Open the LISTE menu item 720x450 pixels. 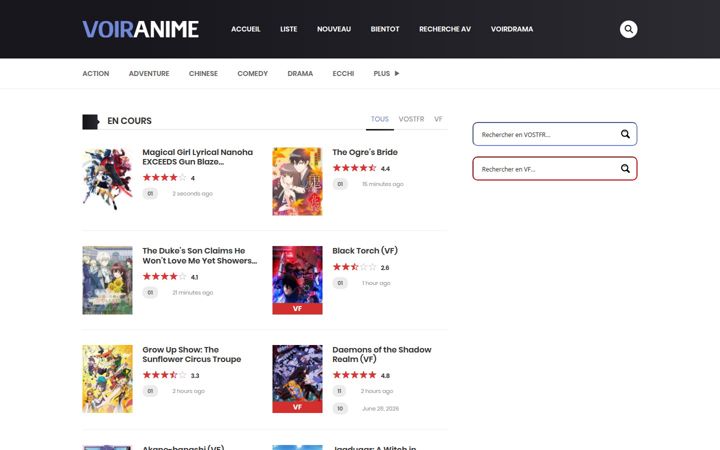[x=288, y=29]
